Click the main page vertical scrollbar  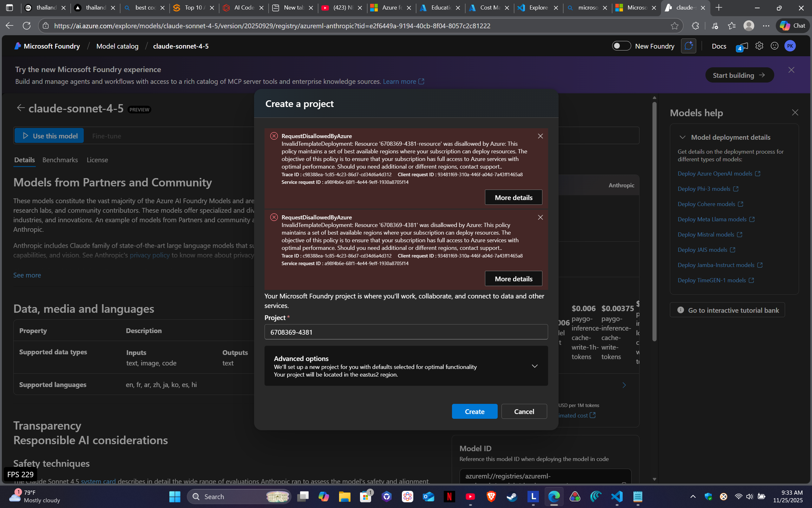[x=654, y=222]
